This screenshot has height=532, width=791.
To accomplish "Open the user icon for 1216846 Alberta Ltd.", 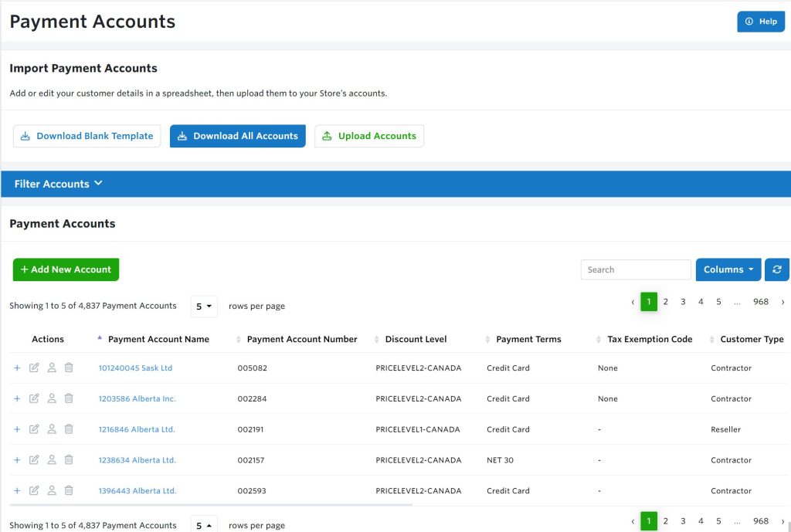I will click(x=52, y=429).
